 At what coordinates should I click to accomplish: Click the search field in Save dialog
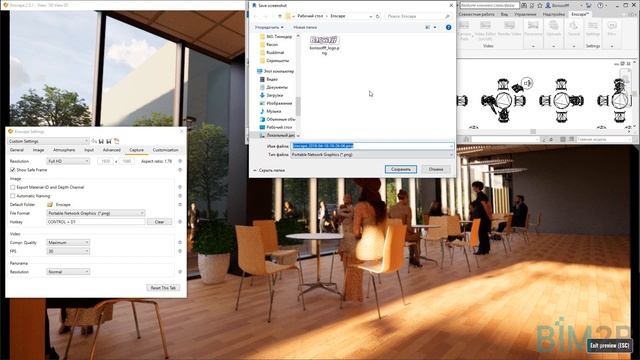418,16
